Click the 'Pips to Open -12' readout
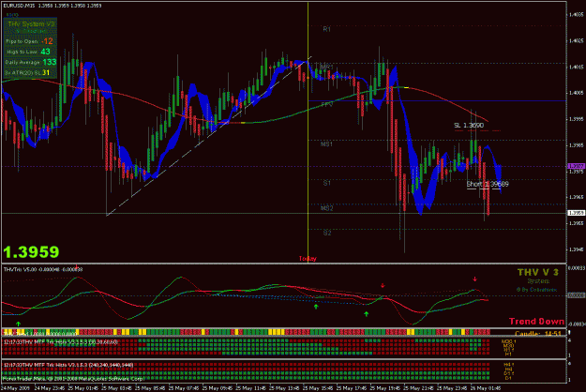Screen dimensions: 586x392 pyautogui.click(x=29, y=41)
